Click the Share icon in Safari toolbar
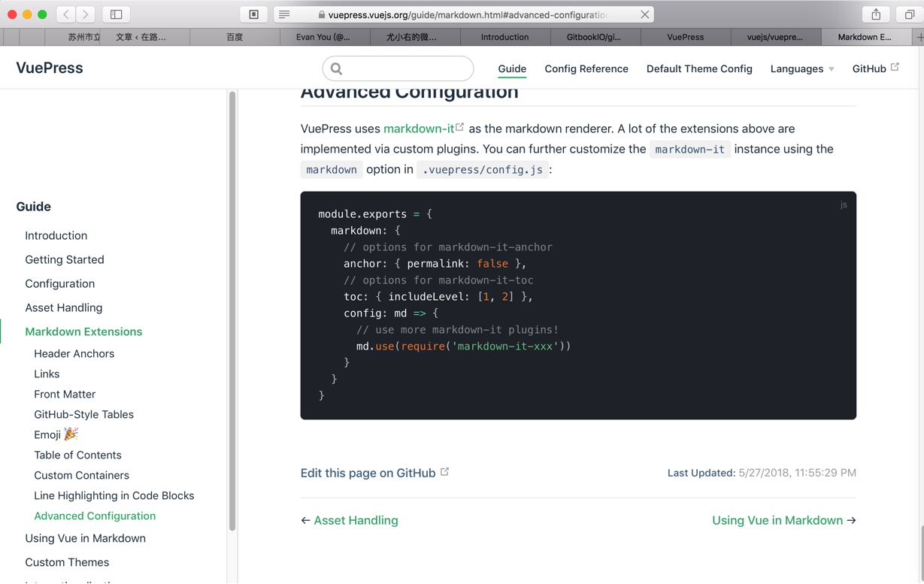 point(876,14)
